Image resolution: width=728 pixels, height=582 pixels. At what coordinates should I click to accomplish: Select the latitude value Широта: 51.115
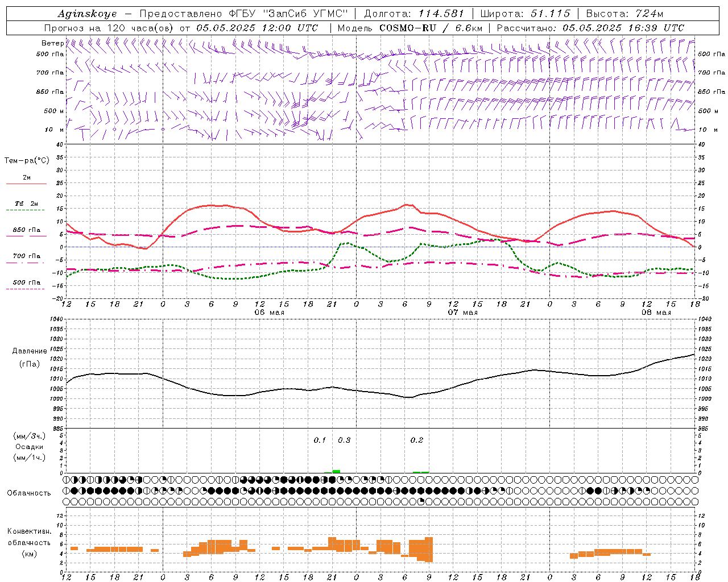coord(525,14)
